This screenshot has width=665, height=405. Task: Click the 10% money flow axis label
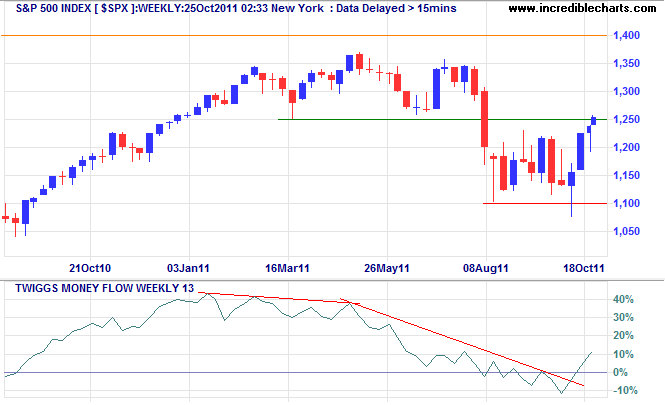click(x=623, y=354)
